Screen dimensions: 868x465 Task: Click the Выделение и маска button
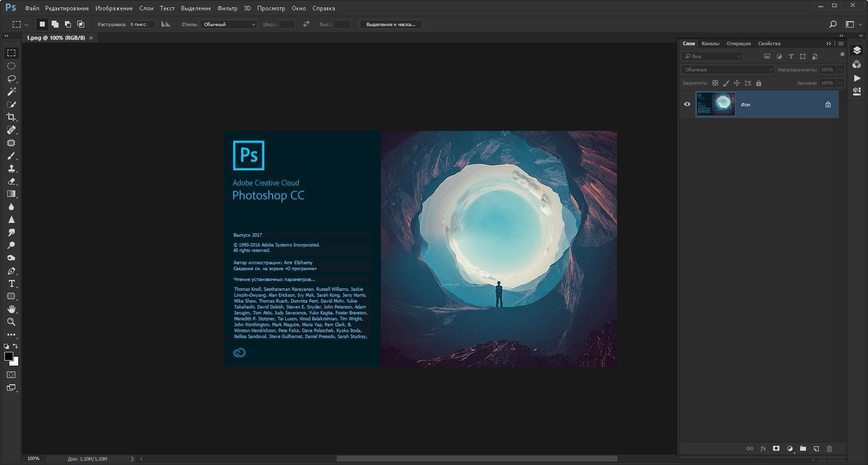pos(391,24)
